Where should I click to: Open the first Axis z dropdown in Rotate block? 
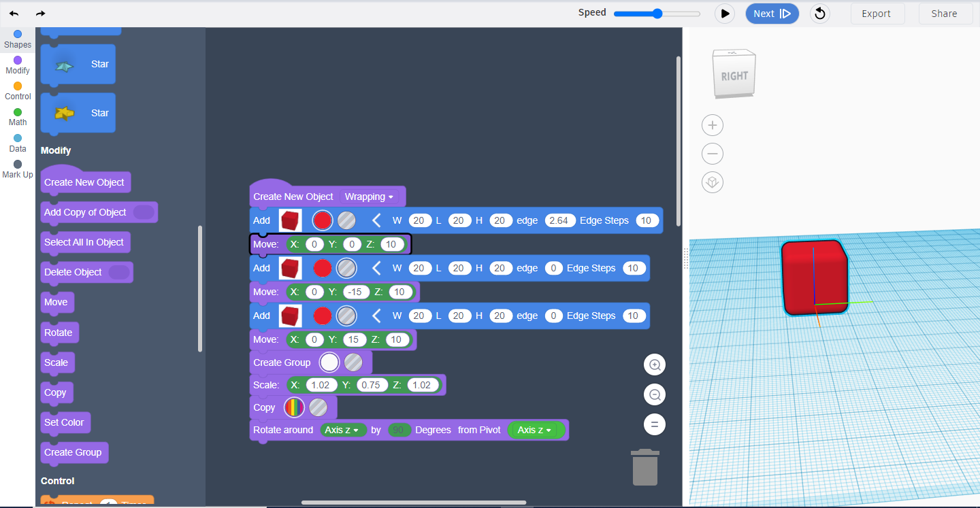point(344,429)
